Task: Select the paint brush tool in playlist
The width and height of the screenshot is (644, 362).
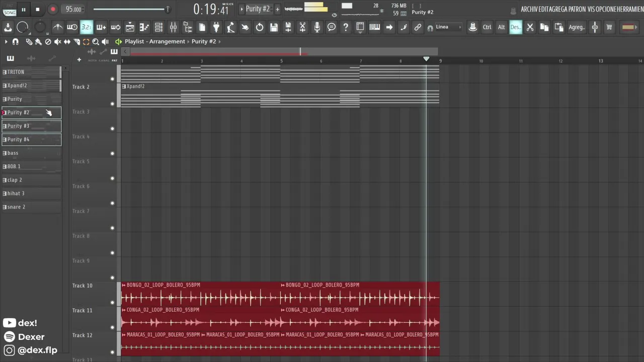Action: [38, 42]
